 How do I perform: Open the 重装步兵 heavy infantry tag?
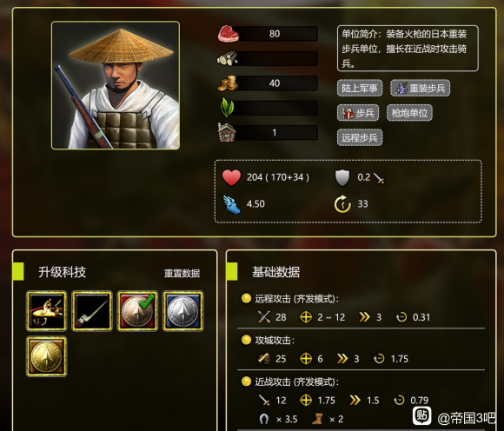tap(420, 88)
